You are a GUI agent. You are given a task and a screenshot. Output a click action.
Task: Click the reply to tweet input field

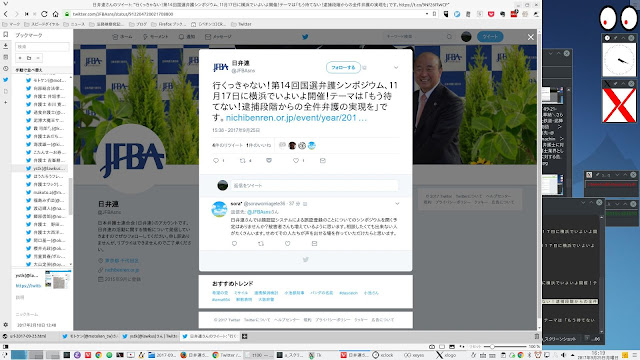coord(314,185)
